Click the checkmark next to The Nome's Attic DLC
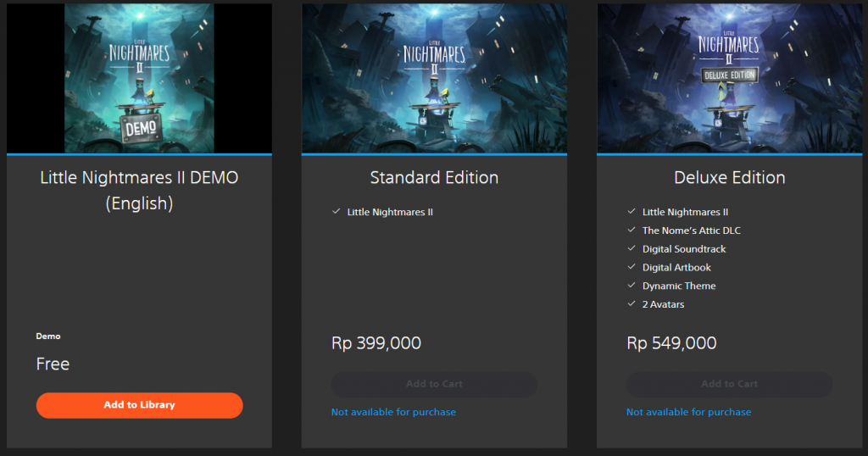 coord(632,231)
